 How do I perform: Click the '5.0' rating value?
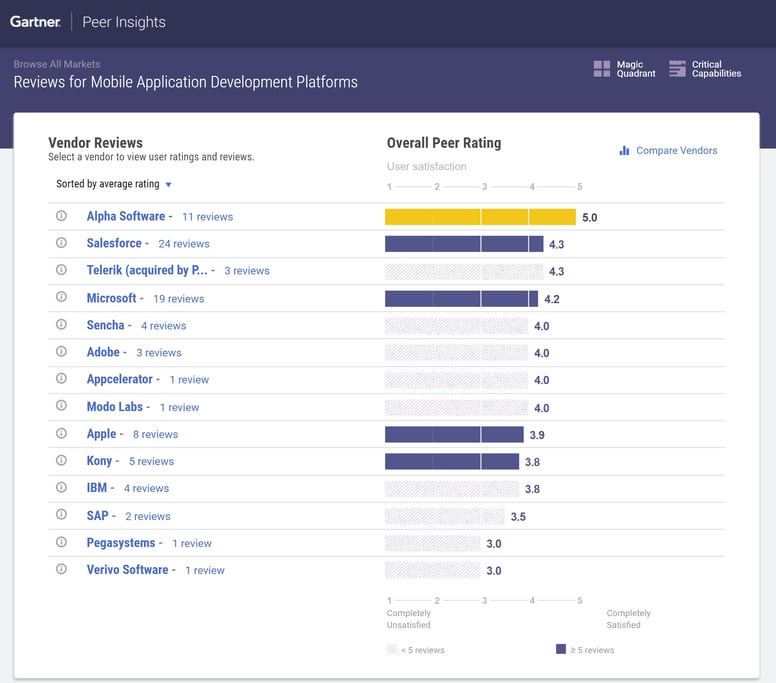(x=589, y=218)
